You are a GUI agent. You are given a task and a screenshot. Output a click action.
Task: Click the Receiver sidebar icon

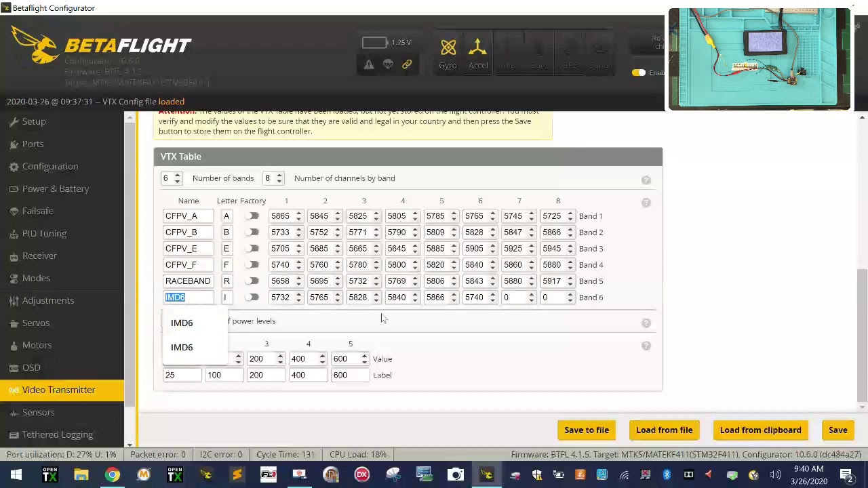(14, 256)
